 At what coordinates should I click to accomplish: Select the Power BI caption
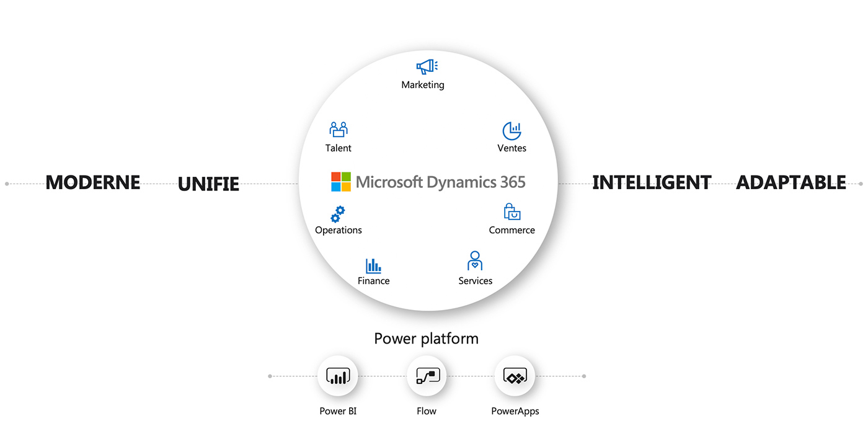coord(338,411)
